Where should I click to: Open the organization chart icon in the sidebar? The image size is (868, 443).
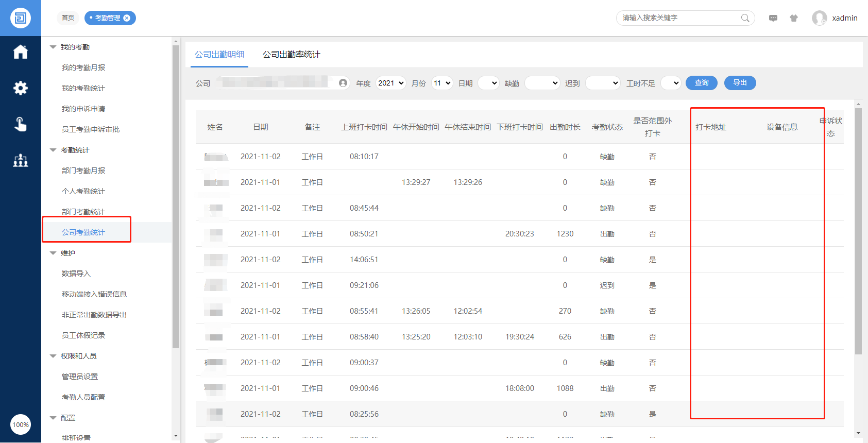click(x=21, y=160)
